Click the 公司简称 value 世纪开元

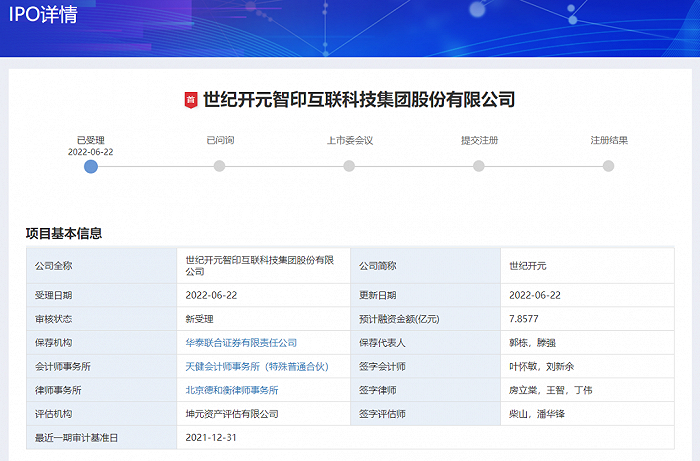click(x=528, y=266)
